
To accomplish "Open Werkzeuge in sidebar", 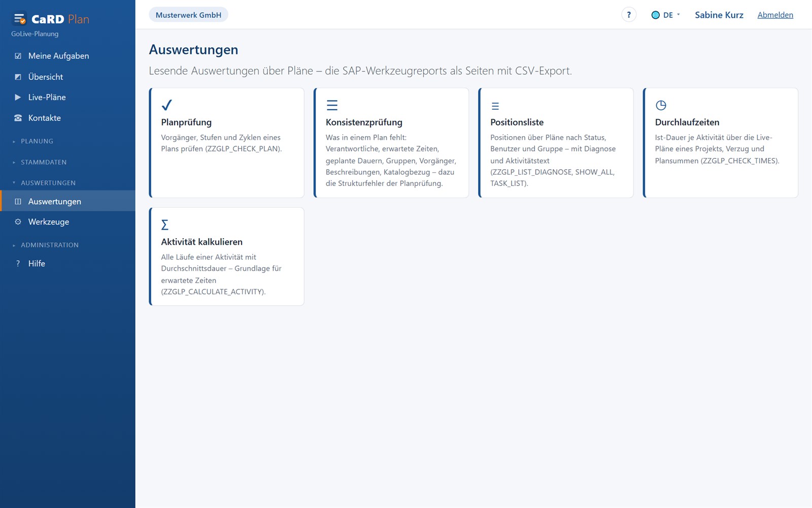I will (x=67, y=222).
